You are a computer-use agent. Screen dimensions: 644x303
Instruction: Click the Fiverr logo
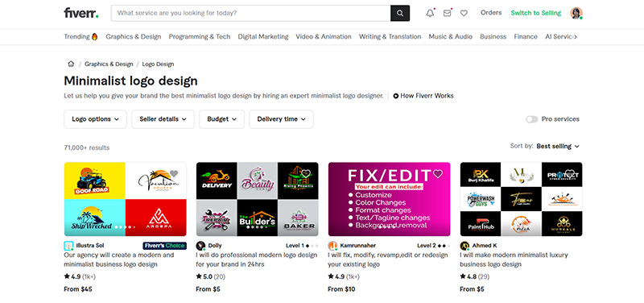(81, 13)
